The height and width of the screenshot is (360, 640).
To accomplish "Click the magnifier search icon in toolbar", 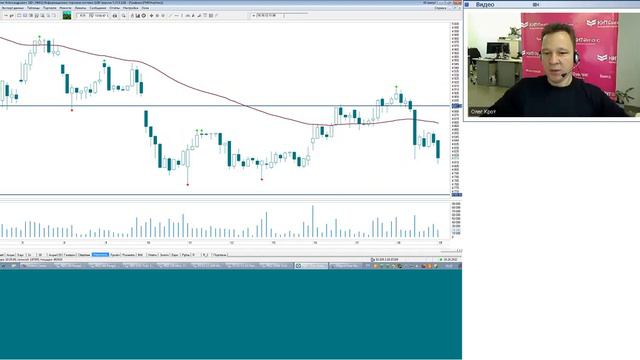I will pos(123,16).
